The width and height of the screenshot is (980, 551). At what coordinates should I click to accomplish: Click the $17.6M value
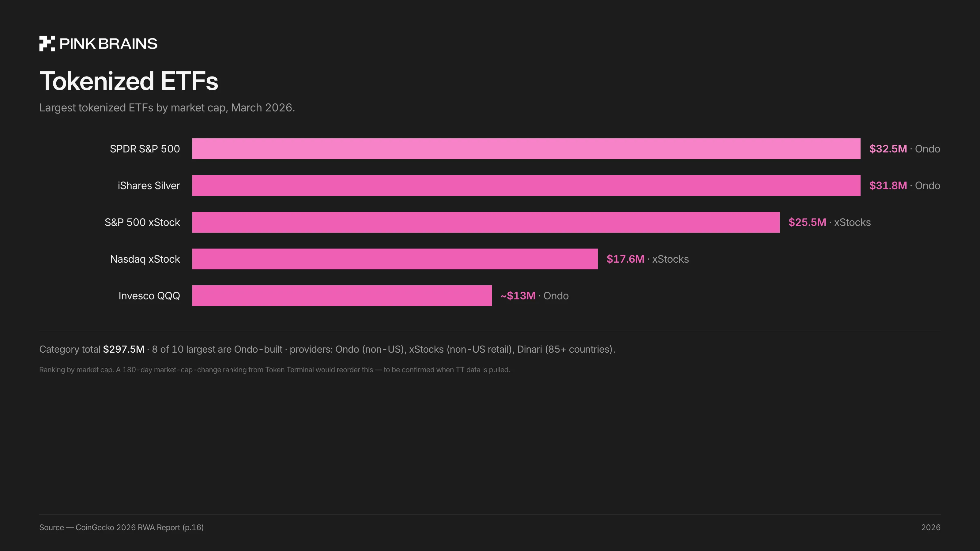pos(625,259)
